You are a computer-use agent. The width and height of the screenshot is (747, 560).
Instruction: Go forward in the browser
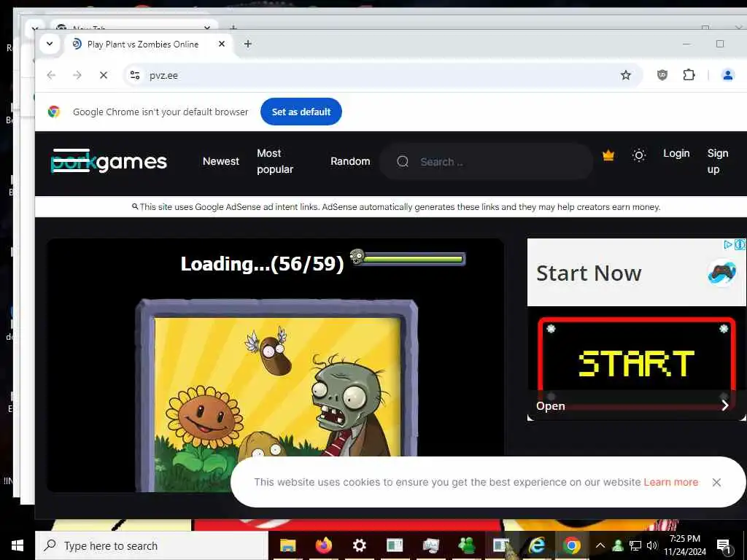(77, 75)
